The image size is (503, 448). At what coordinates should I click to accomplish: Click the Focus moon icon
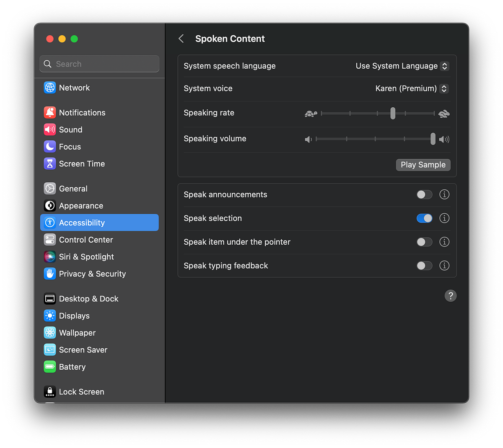[50, 147]
